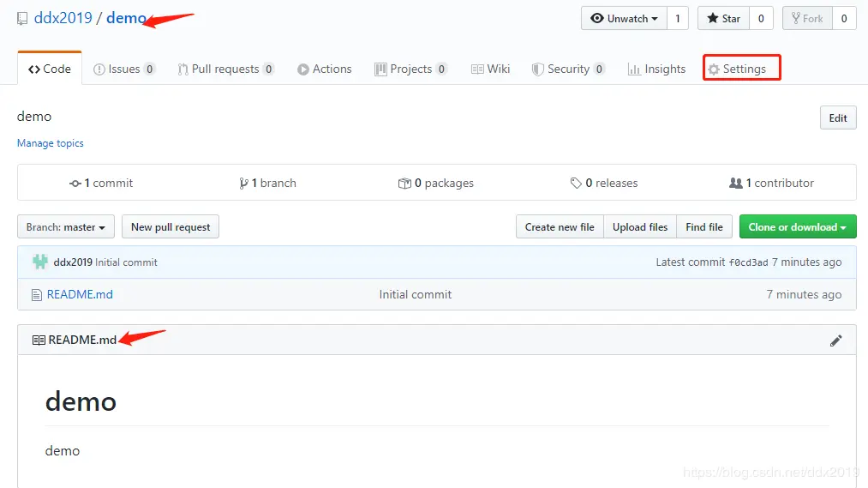Expand the Branch: master selector

pyautogui.click(x=66, y=227)
